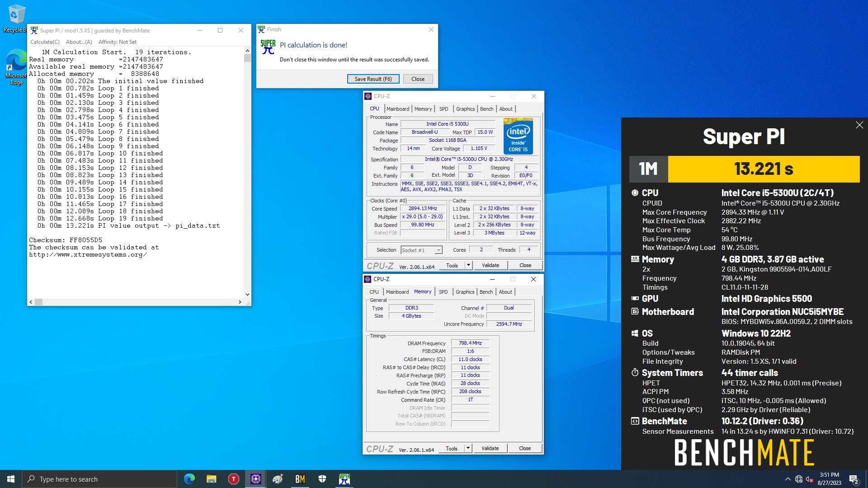Screen dimensions: 868x488
Task: Click Affinity: Not Set menu item
Action: pos(118,42)
